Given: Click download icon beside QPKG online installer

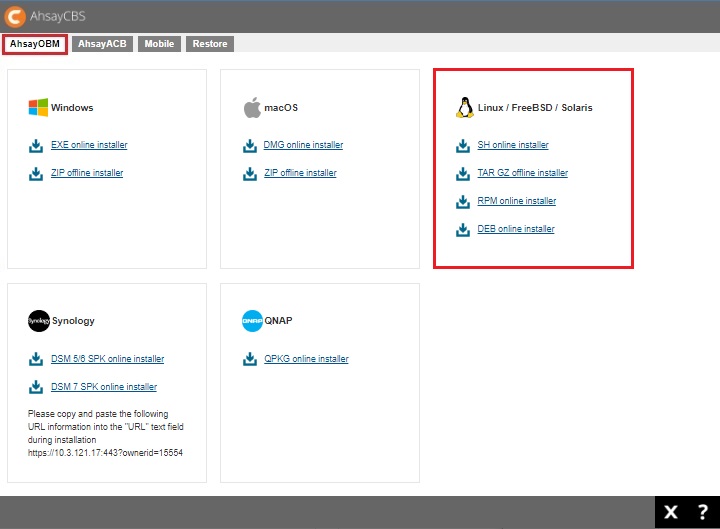Looking at the screenshot, I should click(x=249, y=360).
